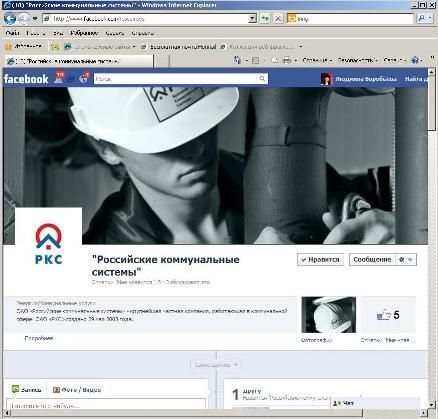Open the Фотографии helmet thumbnail

point(329,315)
